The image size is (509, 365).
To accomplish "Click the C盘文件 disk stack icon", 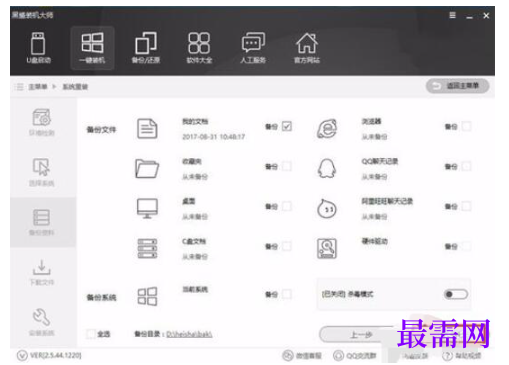I will (147, 248).
